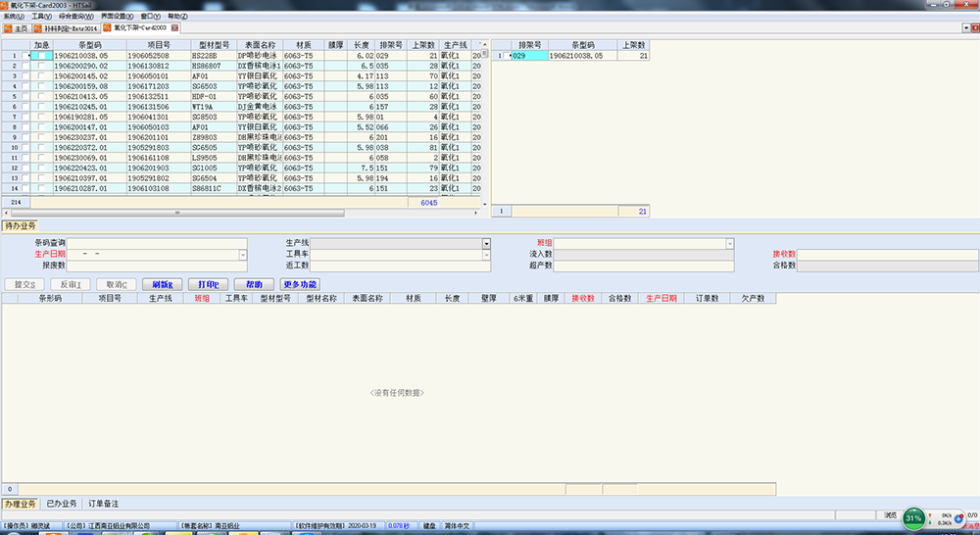Viewport: 980px width, 535px height.
Task: Open the 生产线 dropdown
Action: (485, 243)
